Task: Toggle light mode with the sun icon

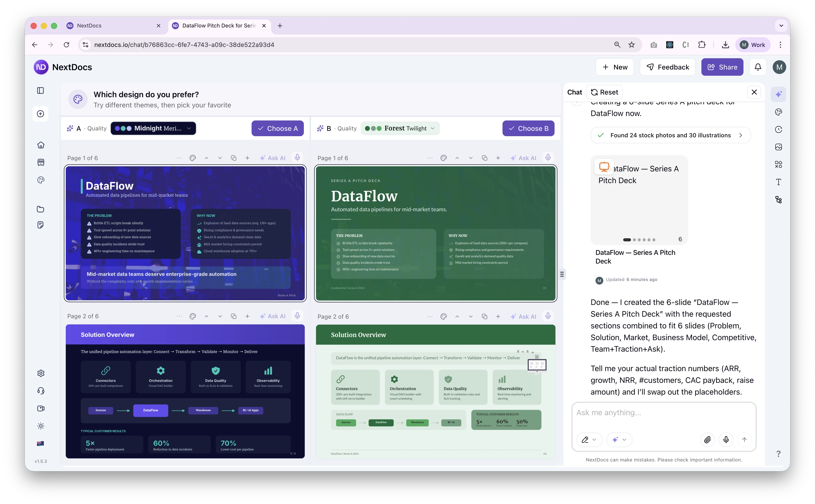Action: coord(41,426)
